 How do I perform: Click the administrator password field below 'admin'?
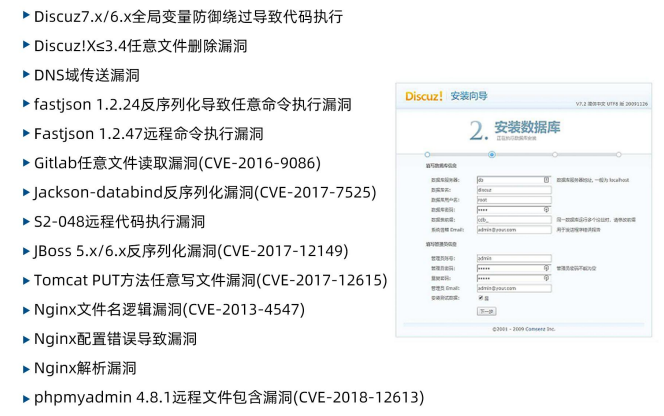coord(514,268)
